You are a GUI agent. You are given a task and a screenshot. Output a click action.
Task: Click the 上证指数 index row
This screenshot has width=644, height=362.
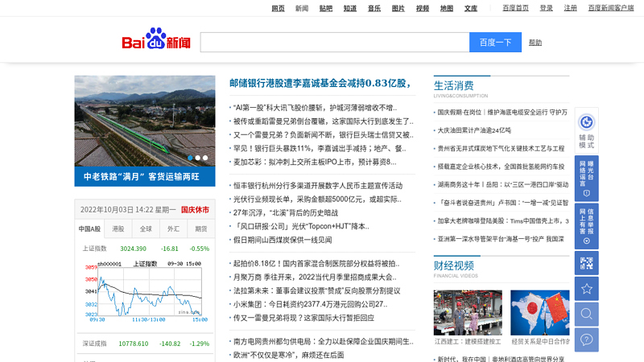[x=146, y=249]
